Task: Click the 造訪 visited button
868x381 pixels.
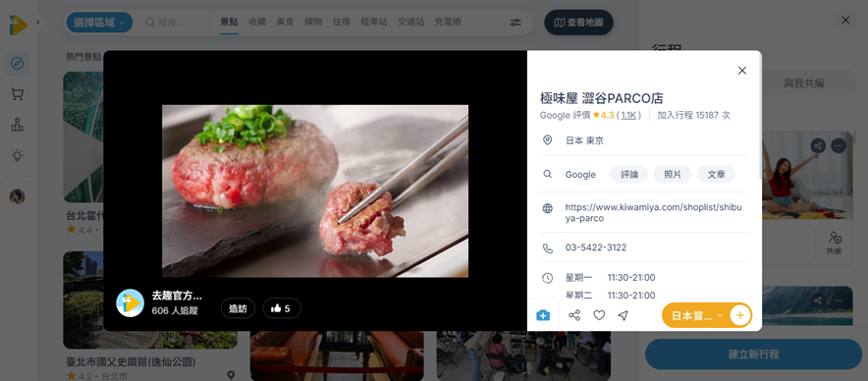Action: pos(238,308)
